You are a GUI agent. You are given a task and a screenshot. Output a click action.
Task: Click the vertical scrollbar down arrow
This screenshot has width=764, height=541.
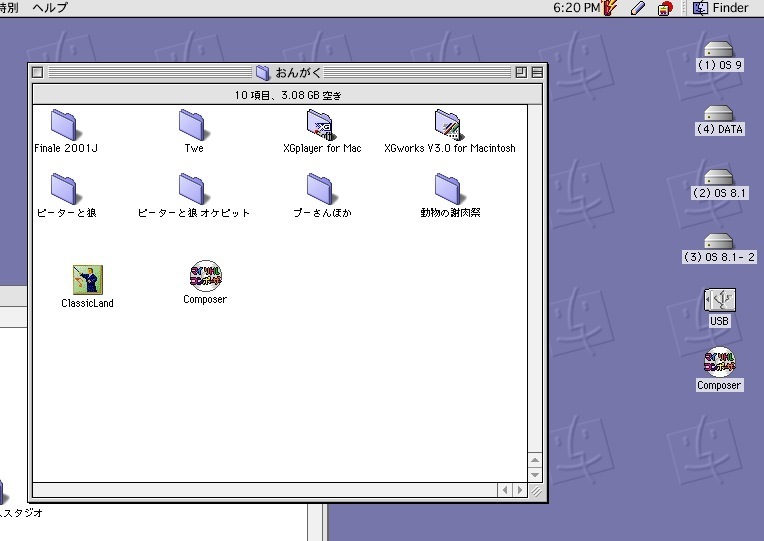tap(535, 474)
